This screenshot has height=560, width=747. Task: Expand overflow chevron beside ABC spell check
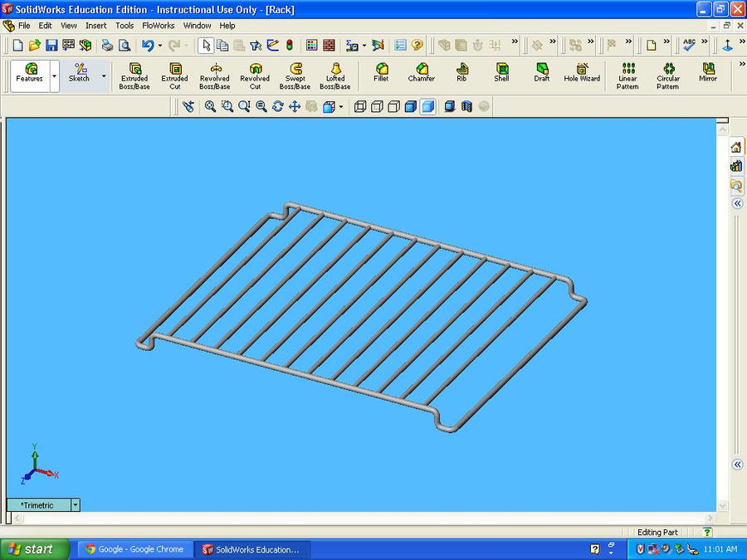point(705,41)
